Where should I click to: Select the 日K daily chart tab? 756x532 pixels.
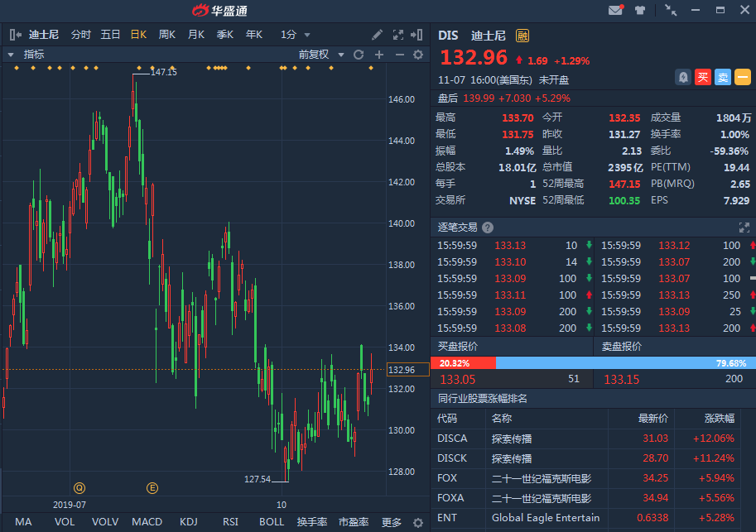(x=138, y=35)
